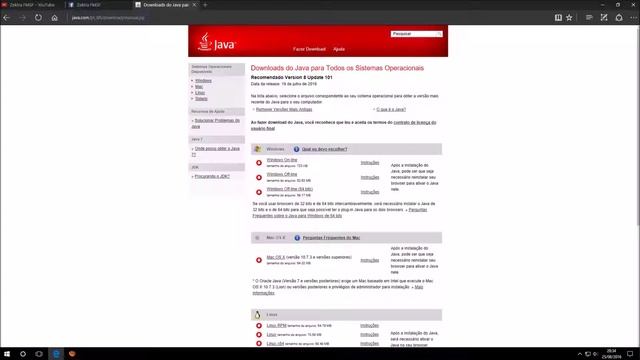The width and height of the screenshot is (640, 360).
Task: Open Qual eu devo escolher link
Action: click(324, 149)
